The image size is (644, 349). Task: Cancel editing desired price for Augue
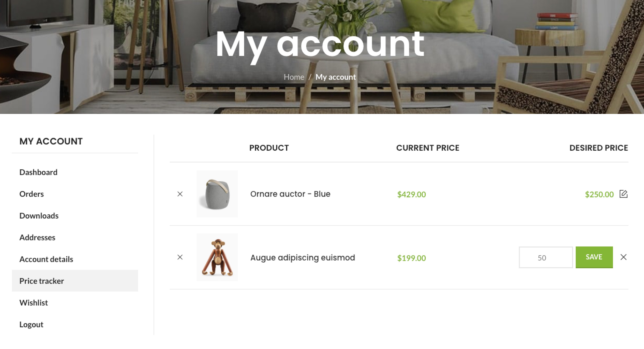[x=623, y=257]
